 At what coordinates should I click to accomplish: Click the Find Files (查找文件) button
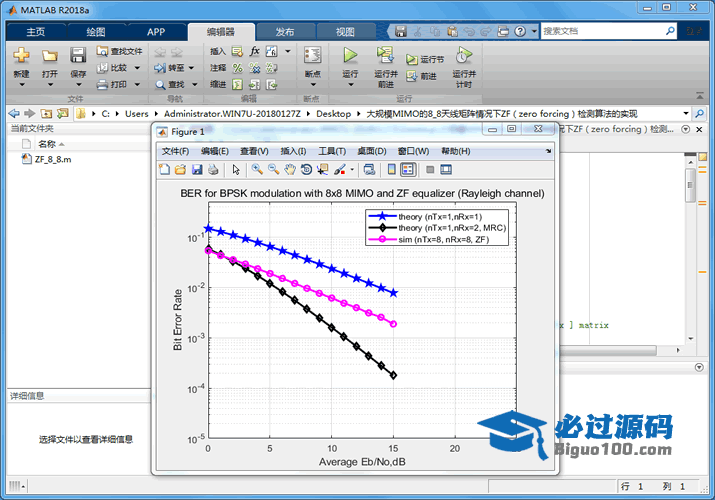click(x=119, y=51)
